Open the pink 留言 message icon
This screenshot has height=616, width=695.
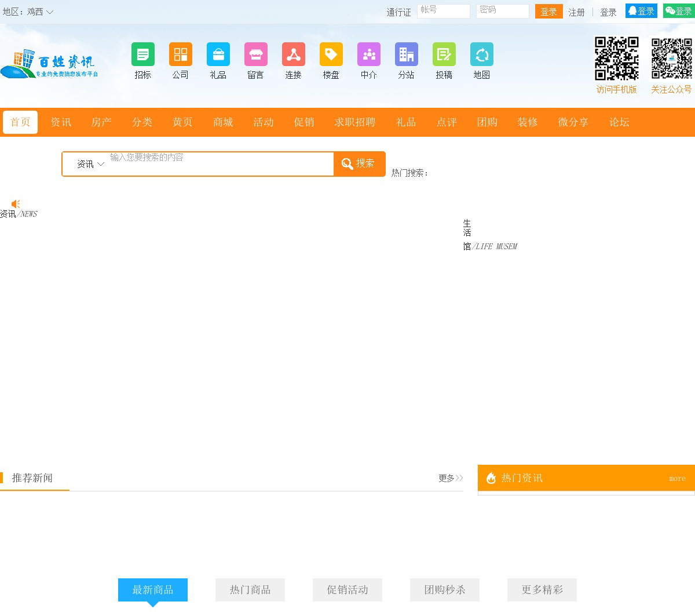click(255, 54)
